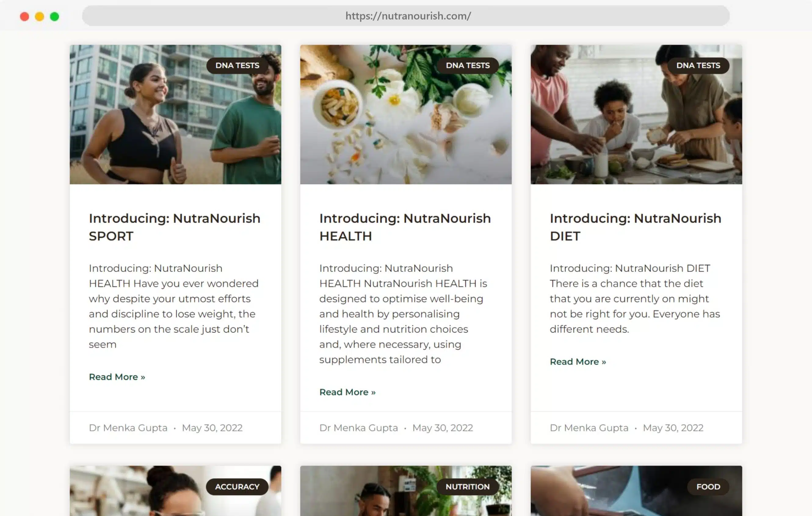Image resolution: width=812 pixels, height=516 pixels.
Task: Click the NUTRITION category badge
Action: point(468,487)
